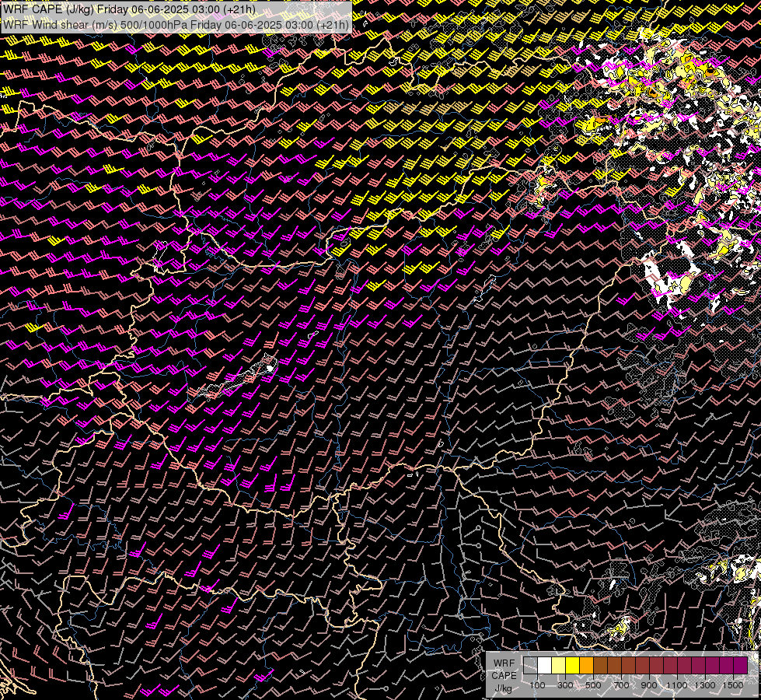
Task: Click the 300 legend label
Action: (x=565, y=685)
